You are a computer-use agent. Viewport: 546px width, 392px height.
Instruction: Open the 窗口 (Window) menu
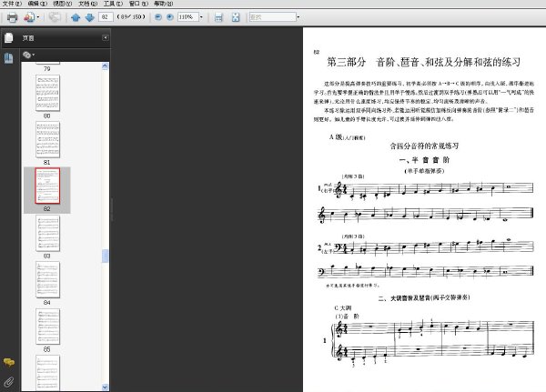coord(138,4)
